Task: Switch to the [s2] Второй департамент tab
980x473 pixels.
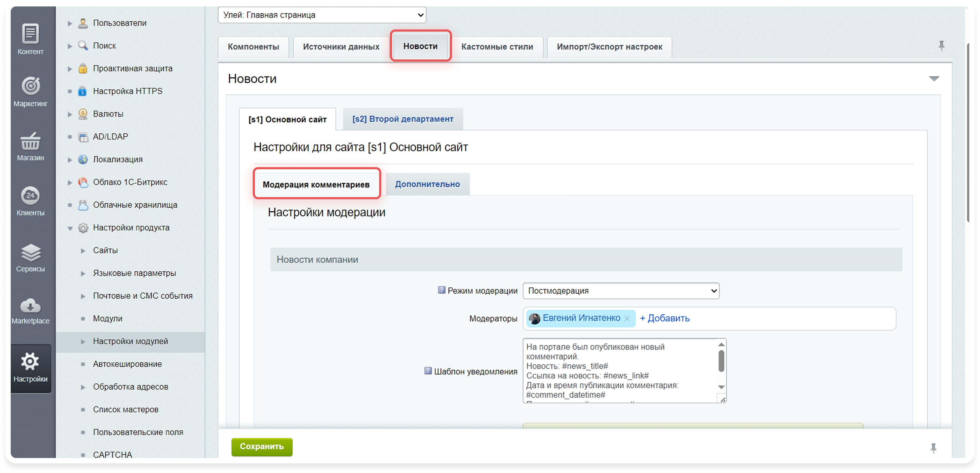Action: pyautogui.click(x=402, y=119)
